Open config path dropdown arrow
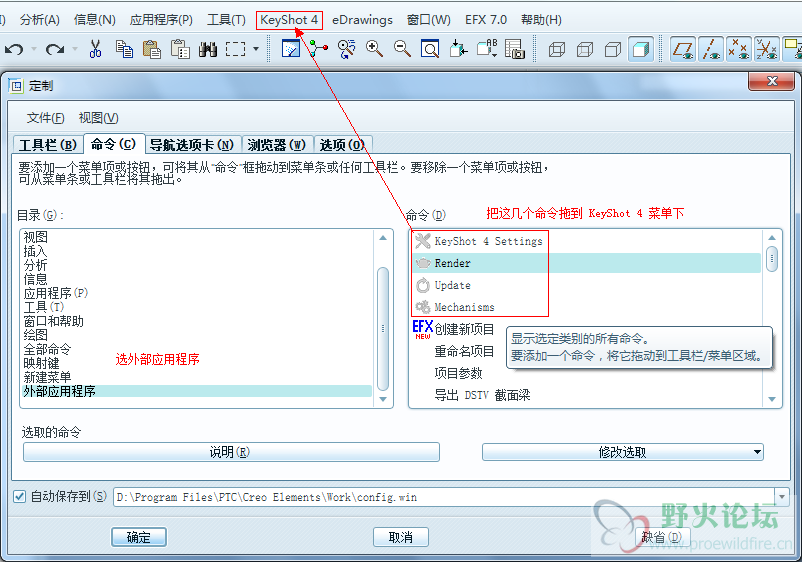 [x=782, y=497]
